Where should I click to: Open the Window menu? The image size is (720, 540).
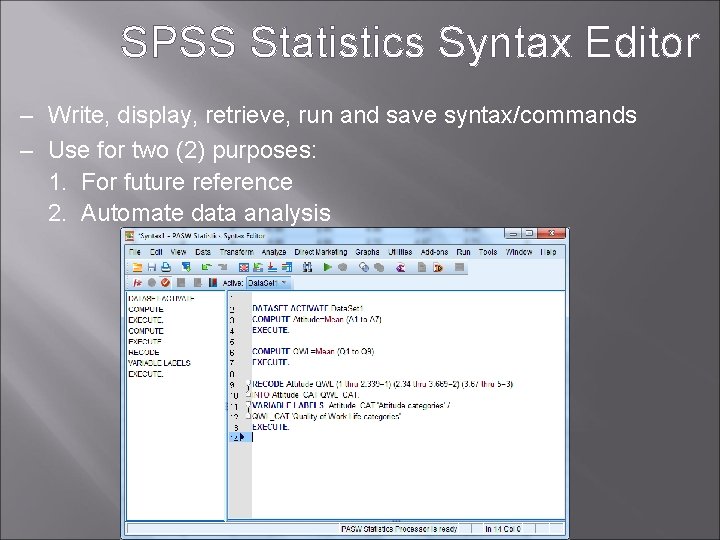pyautogui.click(x=519, y=252)
